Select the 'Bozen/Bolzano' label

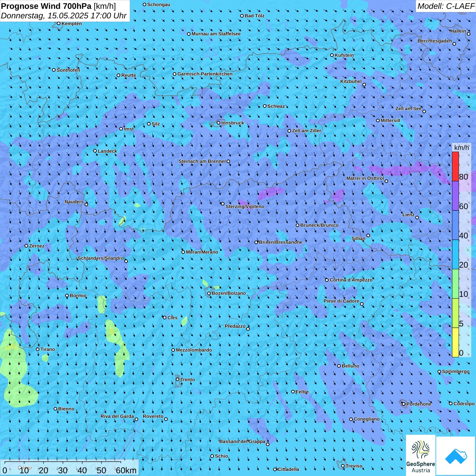tap(229, 293)
